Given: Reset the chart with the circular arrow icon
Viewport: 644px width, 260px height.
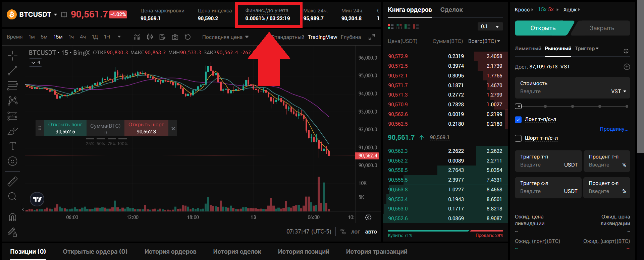Looking at the screenshot, I should tap(187, 37).
